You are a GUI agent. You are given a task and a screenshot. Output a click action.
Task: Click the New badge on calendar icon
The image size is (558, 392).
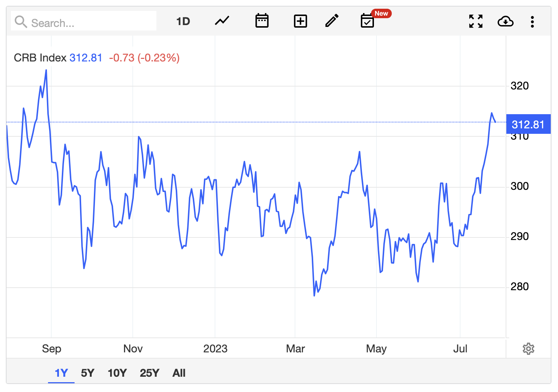click(x=381, y=13)
